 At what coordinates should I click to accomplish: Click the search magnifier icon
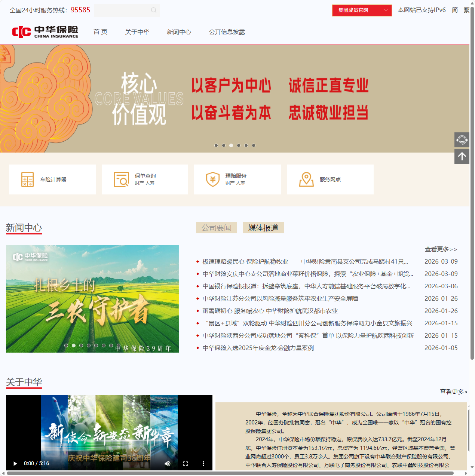(153, 10)
